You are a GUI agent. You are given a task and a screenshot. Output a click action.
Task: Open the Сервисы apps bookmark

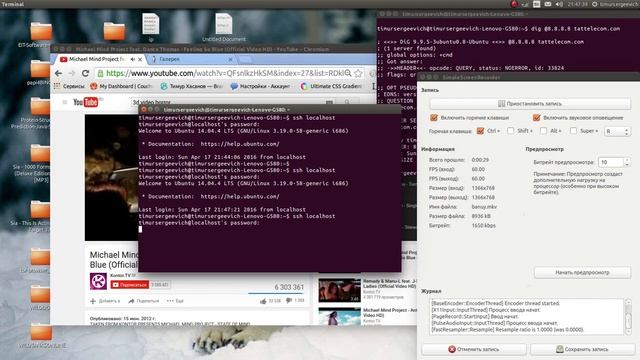(69, 87)
